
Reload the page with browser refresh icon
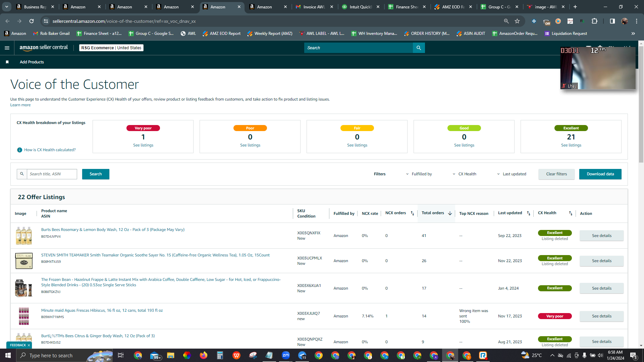[32, 21]
